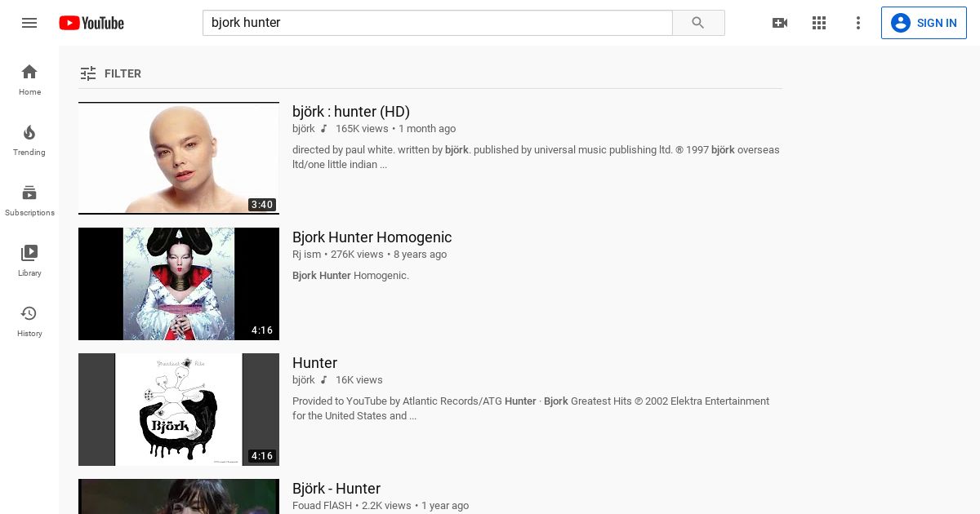Expand the Filter options
980x514 pixels.
coord(111,73)
